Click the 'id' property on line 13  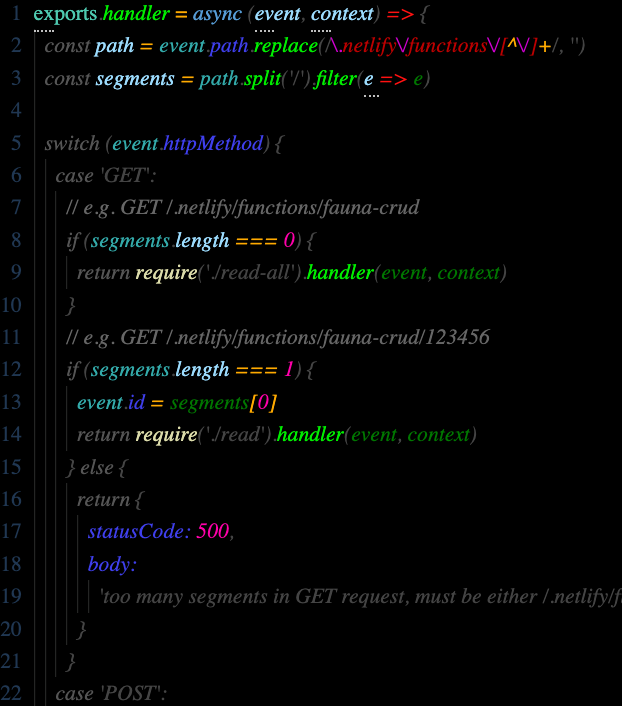click(137, 403)
